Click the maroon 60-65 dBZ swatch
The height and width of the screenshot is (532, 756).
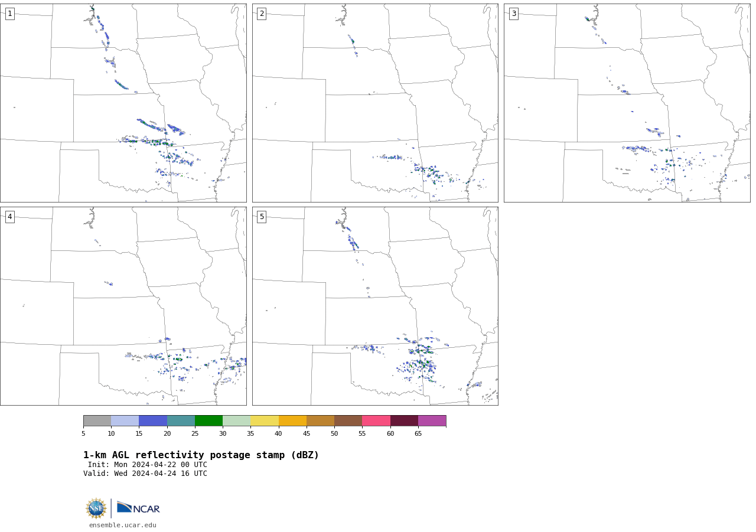click(404, 421)
